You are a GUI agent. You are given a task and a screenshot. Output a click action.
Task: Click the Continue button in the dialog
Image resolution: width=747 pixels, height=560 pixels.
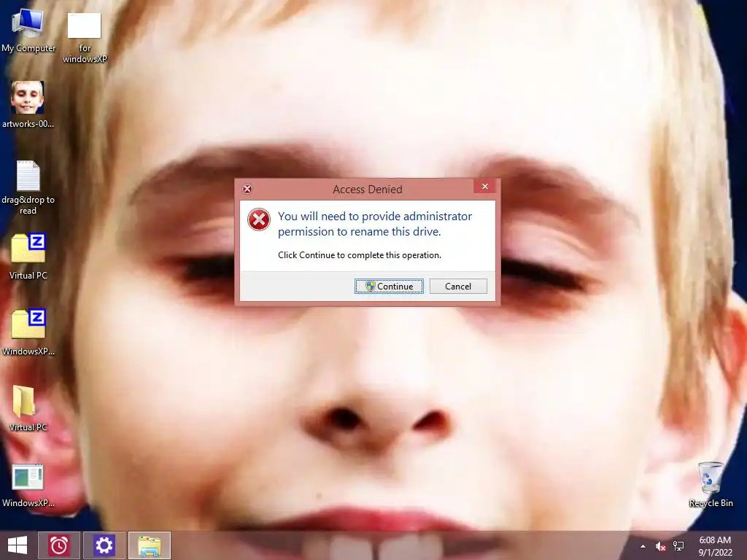click(x=389, y=286)
